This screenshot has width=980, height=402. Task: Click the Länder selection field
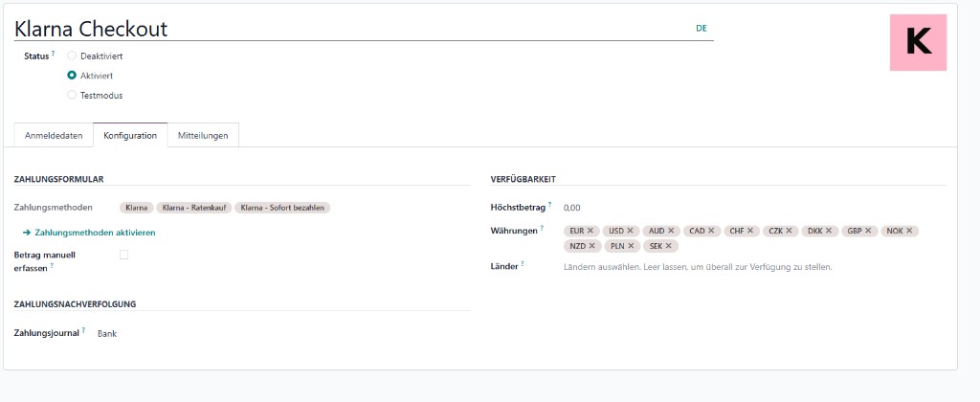[754, 267]
